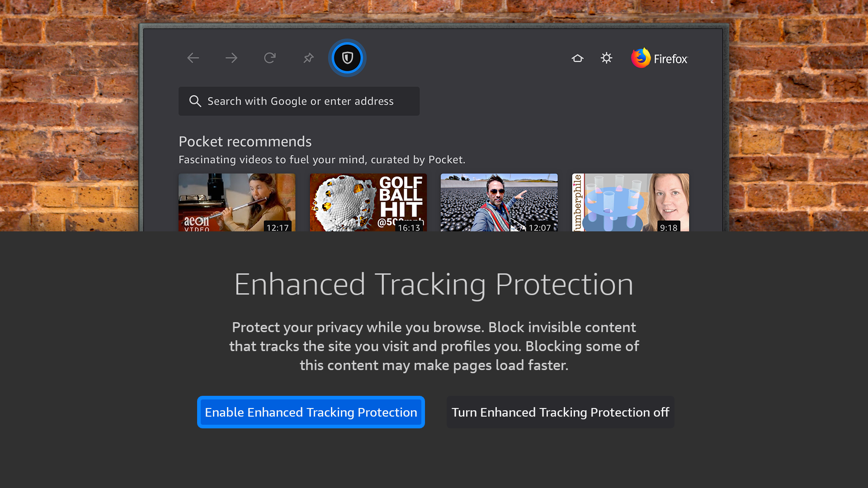Screen dimensions: 868x488
Task: Open settings via the gear icon
Action: pos(606,58)
